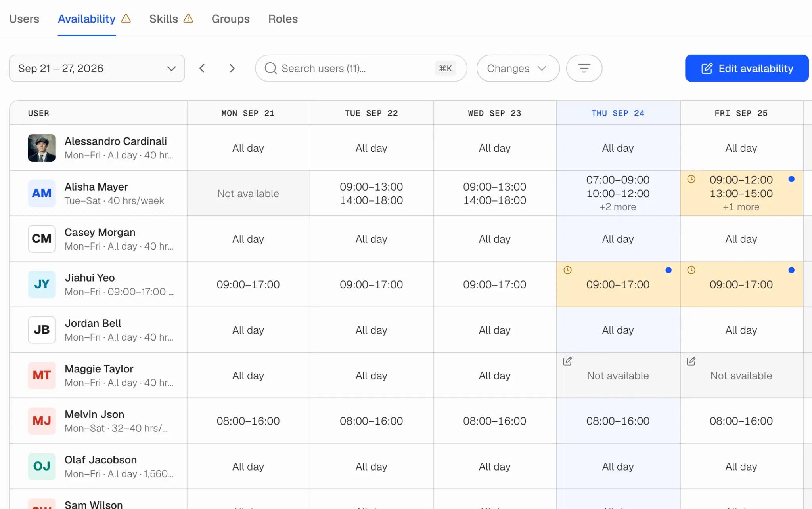Click the FRI SEP 25 column header
The width and height of the screenshot is (812, 509).
(741, 113)
